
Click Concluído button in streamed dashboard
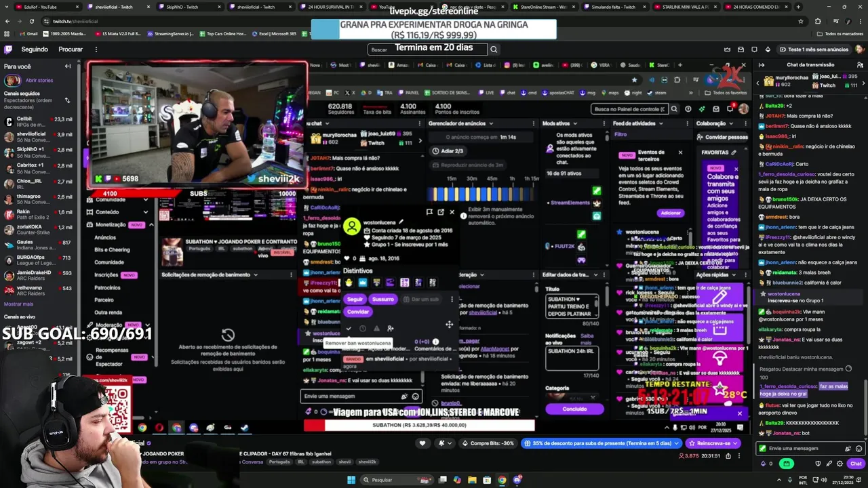[574, 409]
